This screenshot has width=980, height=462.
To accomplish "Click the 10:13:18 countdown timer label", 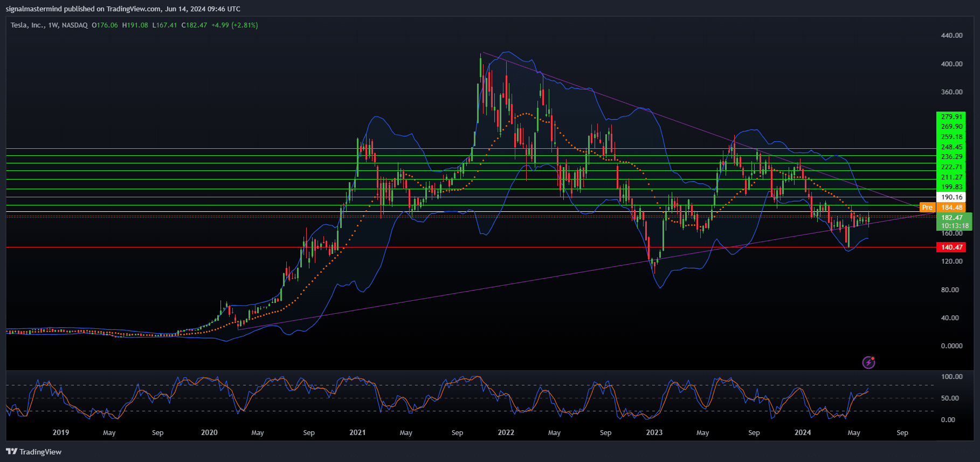I will click(955, 226).
